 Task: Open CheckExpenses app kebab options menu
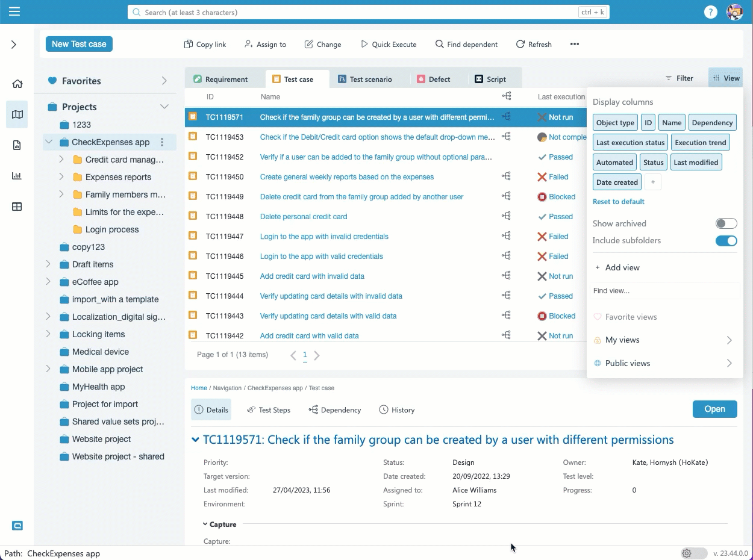click(161, 143)
